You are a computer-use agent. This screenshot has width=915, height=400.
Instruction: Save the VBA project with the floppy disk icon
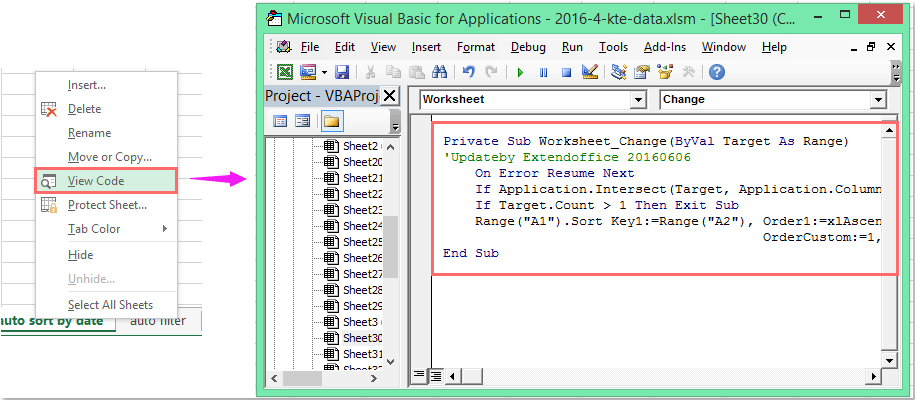pos(342,72)
